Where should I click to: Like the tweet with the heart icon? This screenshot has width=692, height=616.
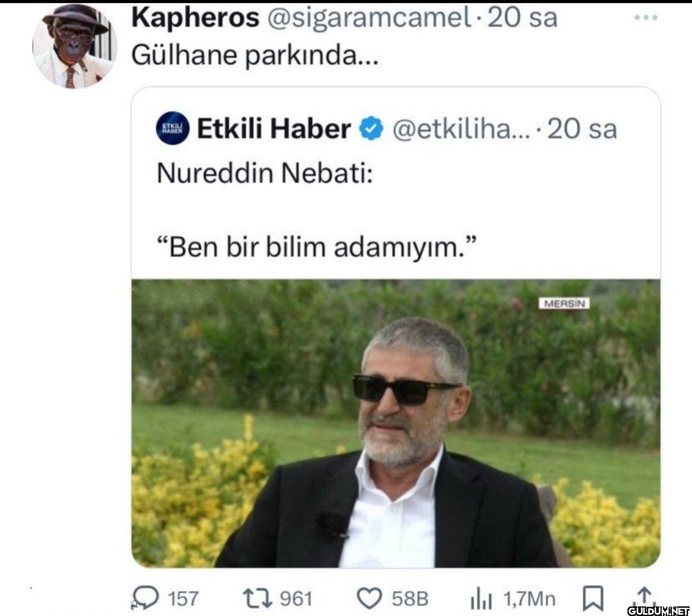point(370,599)
